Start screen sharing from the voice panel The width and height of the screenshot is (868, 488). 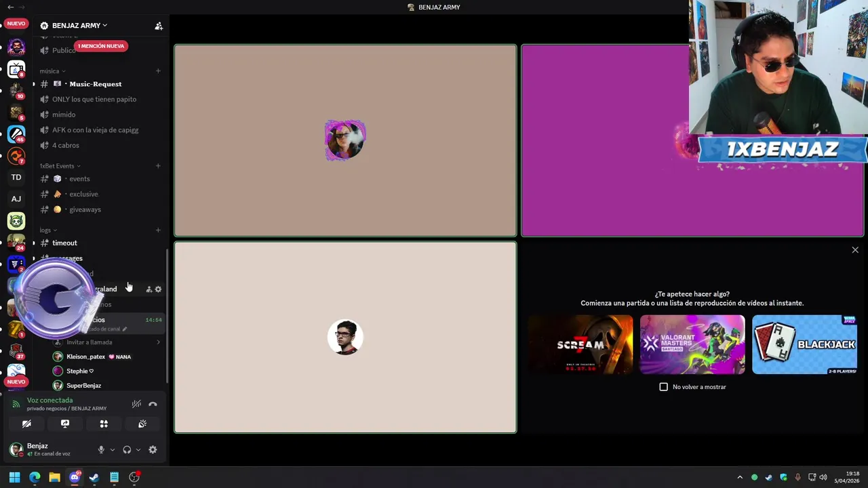(65, 424)
